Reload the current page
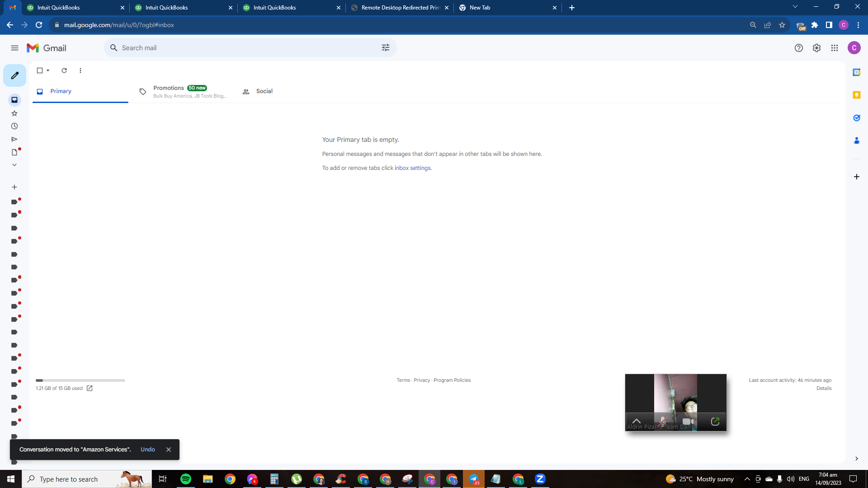 pyautogui.click(x=39, y=25)
